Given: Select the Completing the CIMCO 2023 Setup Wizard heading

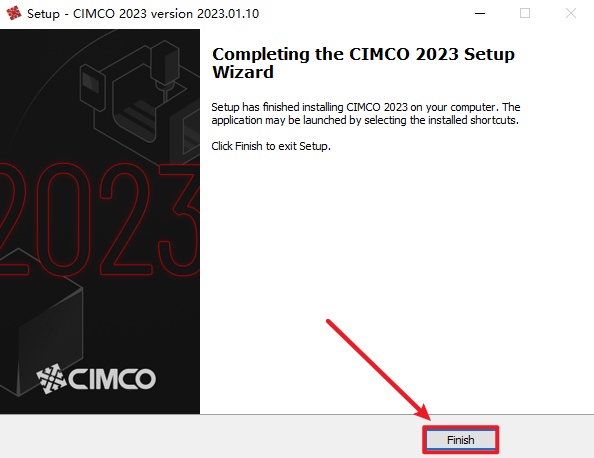Looking at the screenshot, I should click(x=363, y=63).
